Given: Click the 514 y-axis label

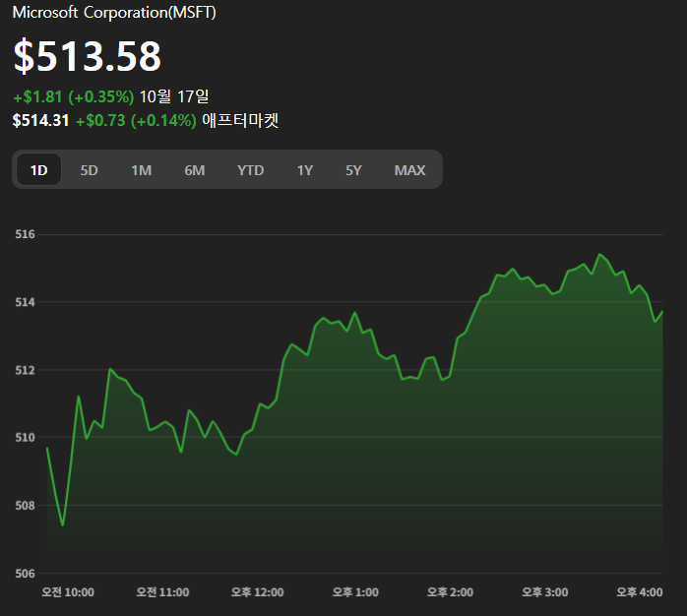Looking at the screenshot, I should click(25, 302).
